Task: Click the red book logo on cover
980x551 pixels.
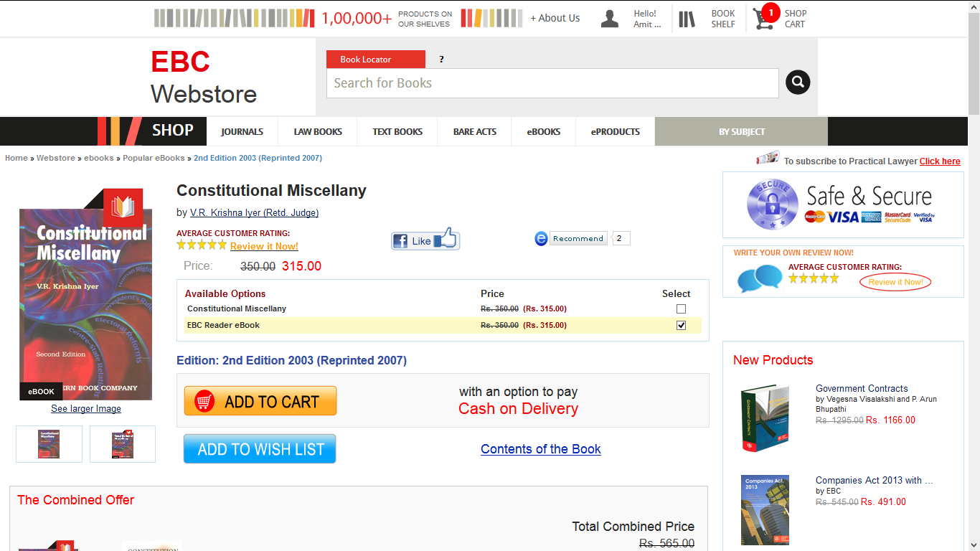Action: point(123,208)
